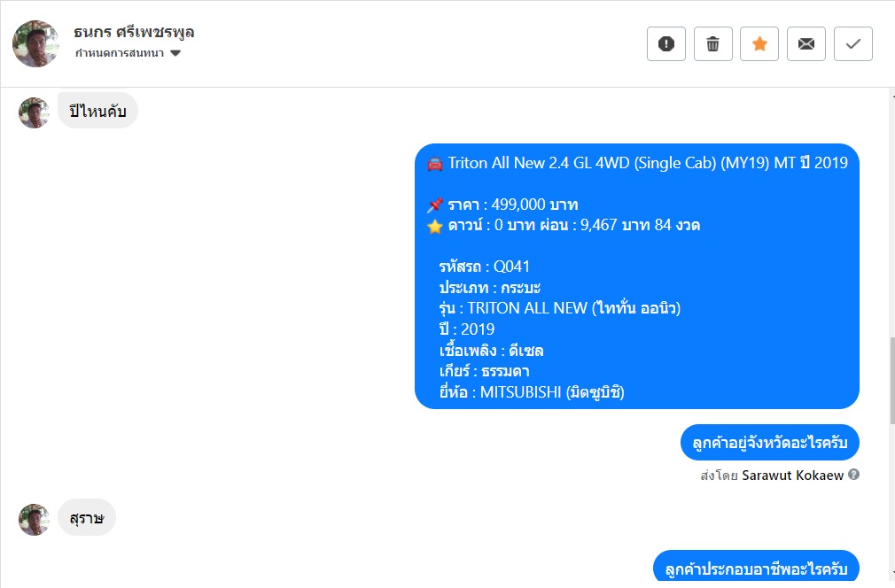Click the ลูกค้าอยู่จังหวัดอะไรครับ message bubble
The width and height of the screenshot is (895, 588).
point(769,443)
